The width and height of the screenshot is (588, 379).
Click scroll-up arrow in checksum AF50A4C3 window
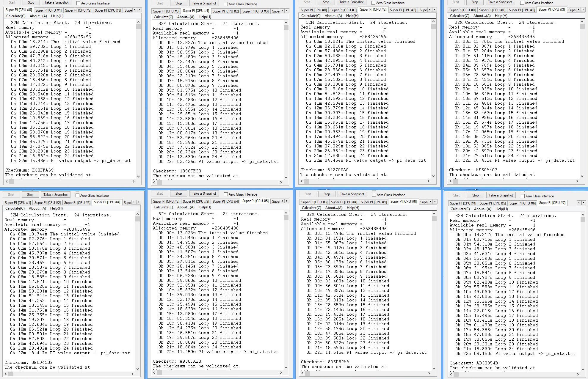pos(582,22)
